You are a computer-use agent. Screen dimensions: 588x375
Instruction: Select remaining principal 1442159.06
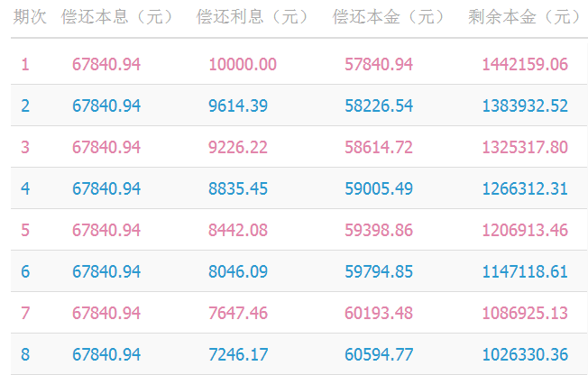(525, 64)
